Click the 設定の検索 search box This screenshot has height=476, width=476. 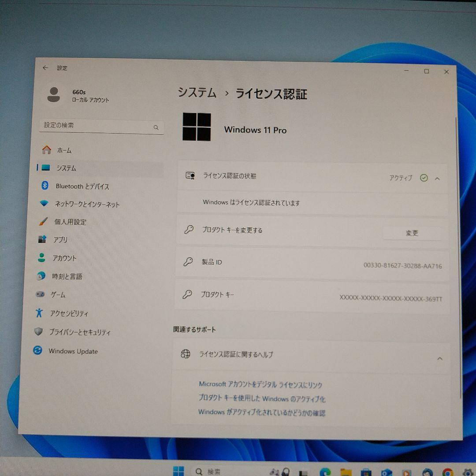pyautogui.click(x=101, y=126)
